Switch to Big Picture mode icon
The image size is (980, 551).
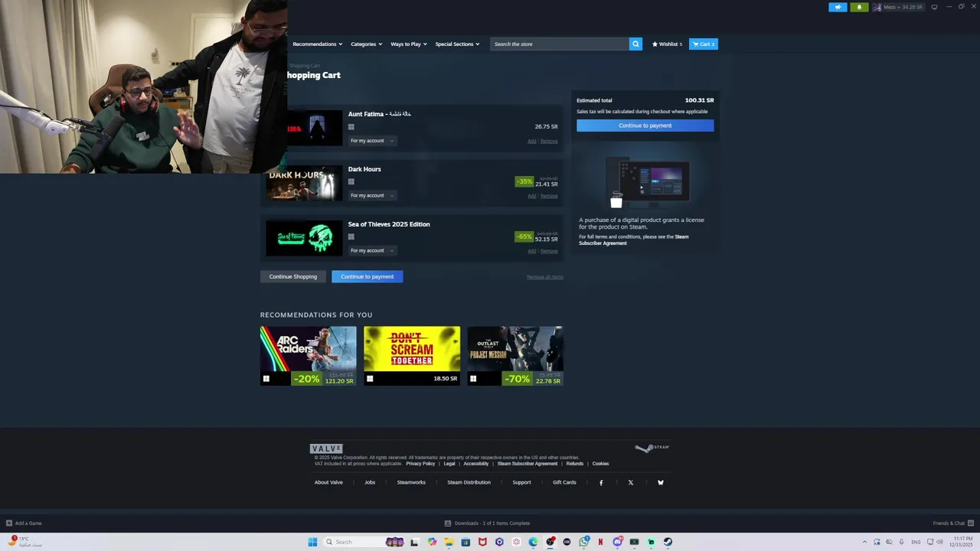pos(934,7)
